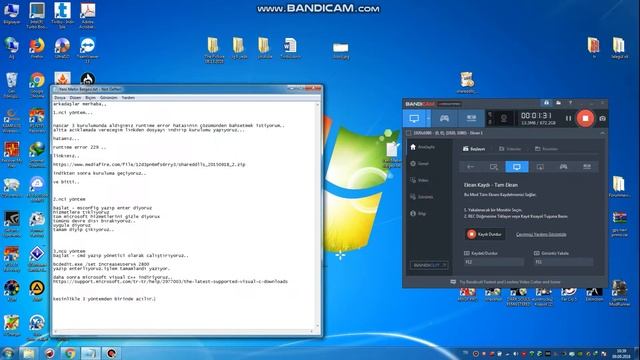Choose HDMI device mode in mode selector row

[587, 167]
